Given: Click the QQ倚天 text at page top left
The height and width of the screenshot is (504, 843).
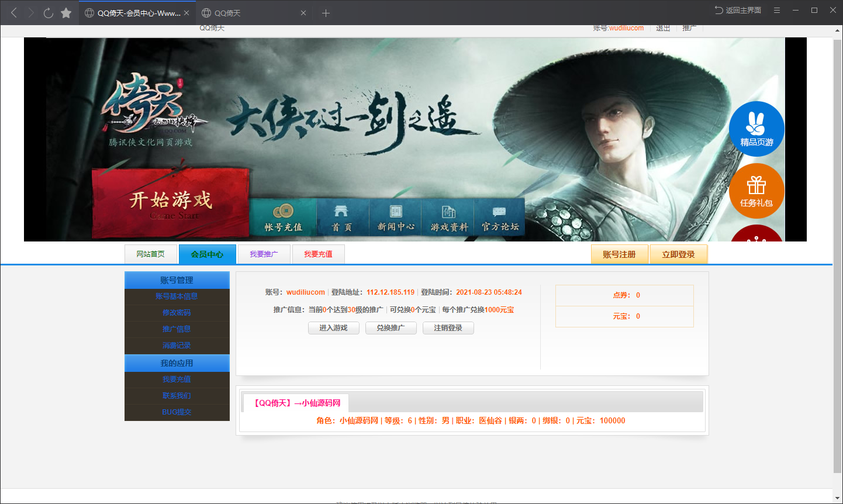Looking at the screenshot, I should tap(212, 28).
